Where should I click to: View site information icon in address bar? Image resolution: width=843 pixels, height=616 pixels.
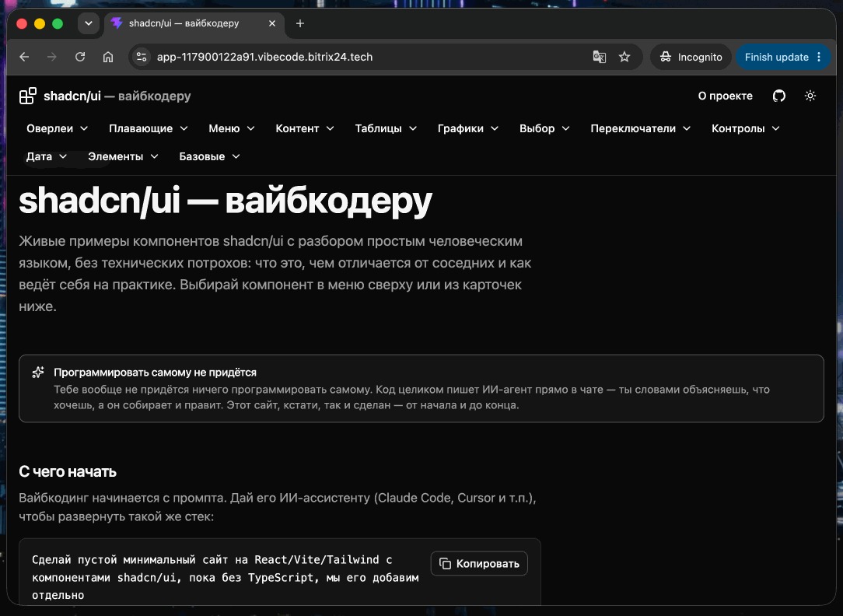coord(142,57)
